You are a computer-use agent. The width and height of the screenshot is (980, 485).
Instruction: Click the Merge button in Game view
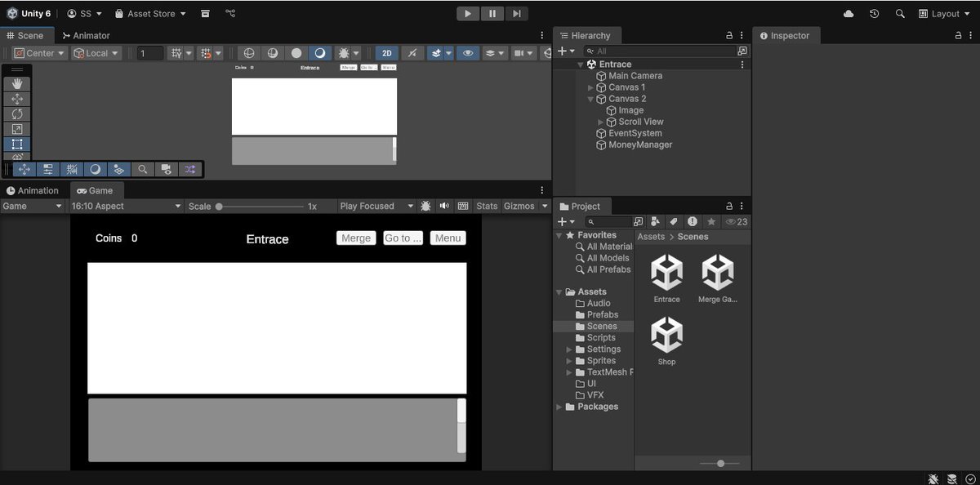356,238
